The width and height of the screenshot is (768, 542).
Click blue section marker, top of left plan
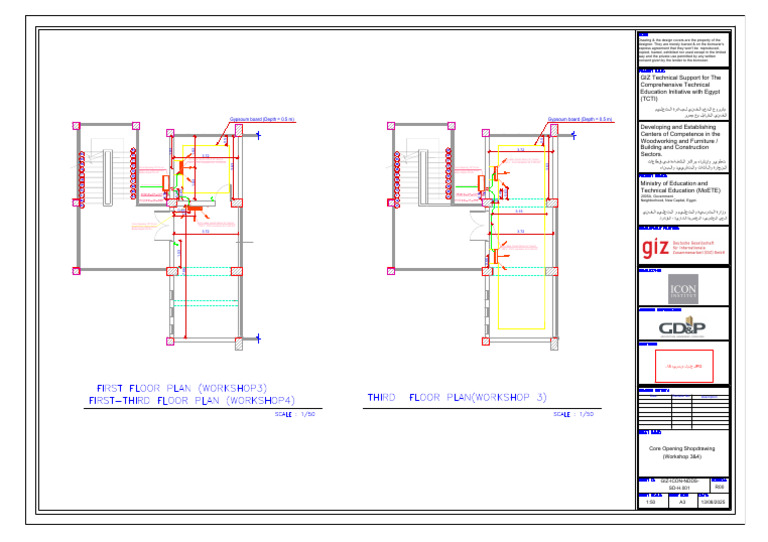coord(258,135)
